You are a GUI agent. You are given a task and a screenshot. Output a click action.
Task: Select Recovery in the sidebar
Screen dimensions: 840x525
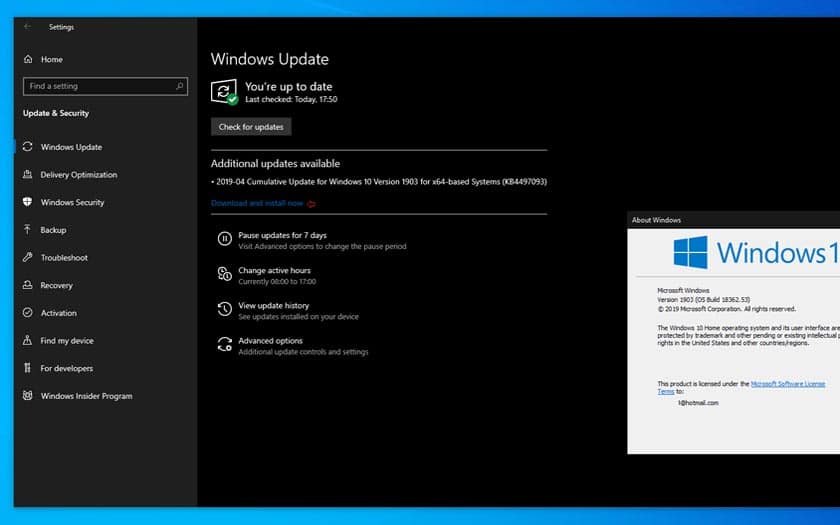coord(56,285)
